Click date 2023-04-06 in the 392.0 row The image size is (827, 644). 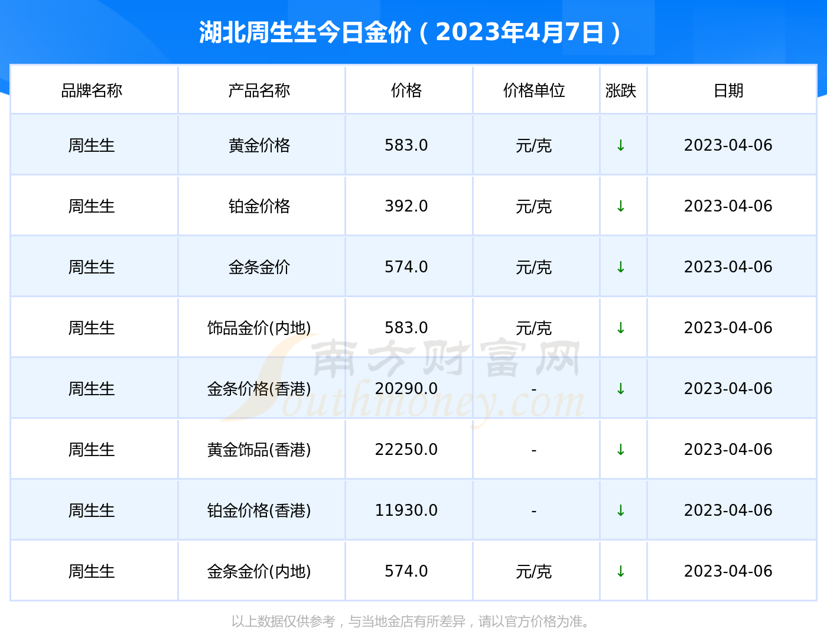point(728,206)
